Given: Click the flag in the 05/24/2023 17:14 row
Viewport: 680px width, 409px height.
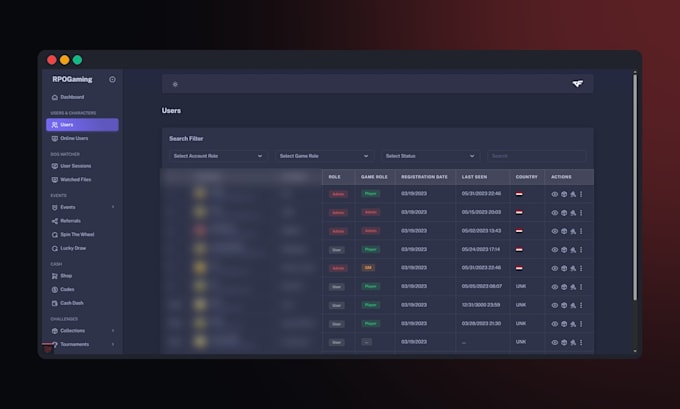Looking at the screenshot, I should point(519,250).
